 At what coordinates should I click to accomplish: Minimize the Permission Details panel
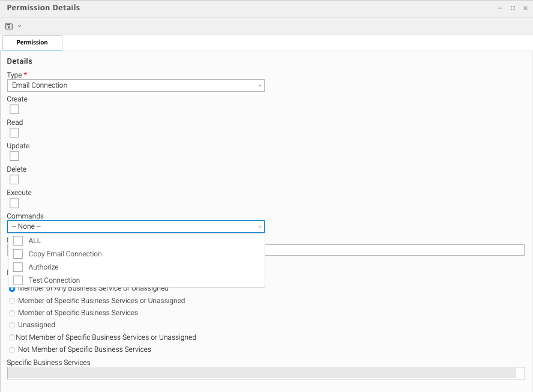point(499,8)
